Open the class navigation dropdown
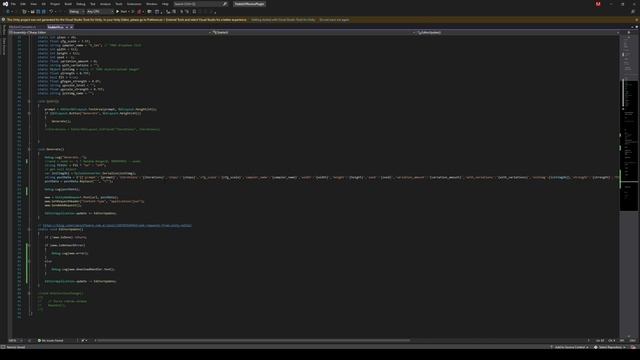This screenshot has height=360, width=640. pyautogui.click(x=313, y=32)
